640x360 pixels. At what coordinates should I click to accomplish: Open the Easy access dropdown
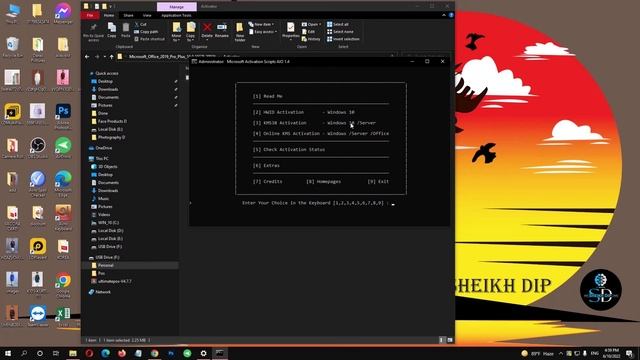click(x=263, y=32)
